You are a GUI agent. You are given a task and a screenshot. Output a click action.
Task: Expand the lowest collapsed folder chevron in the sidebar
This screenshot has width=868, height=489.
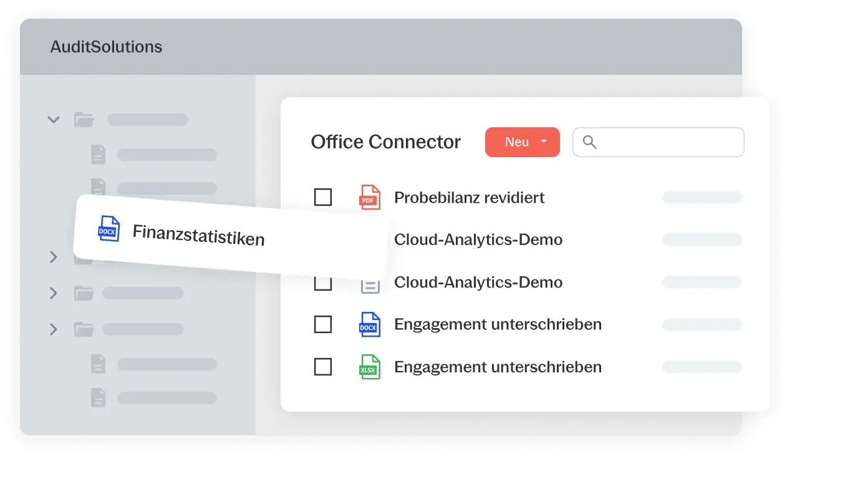tap(54, 329)
